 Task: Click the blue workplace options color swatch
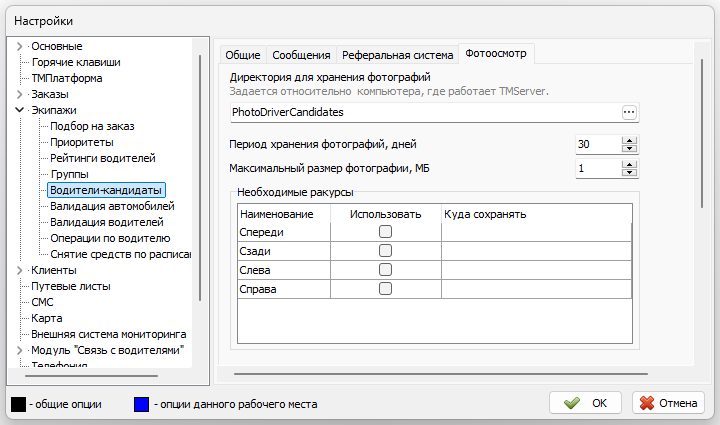click(x=141, y=404)
